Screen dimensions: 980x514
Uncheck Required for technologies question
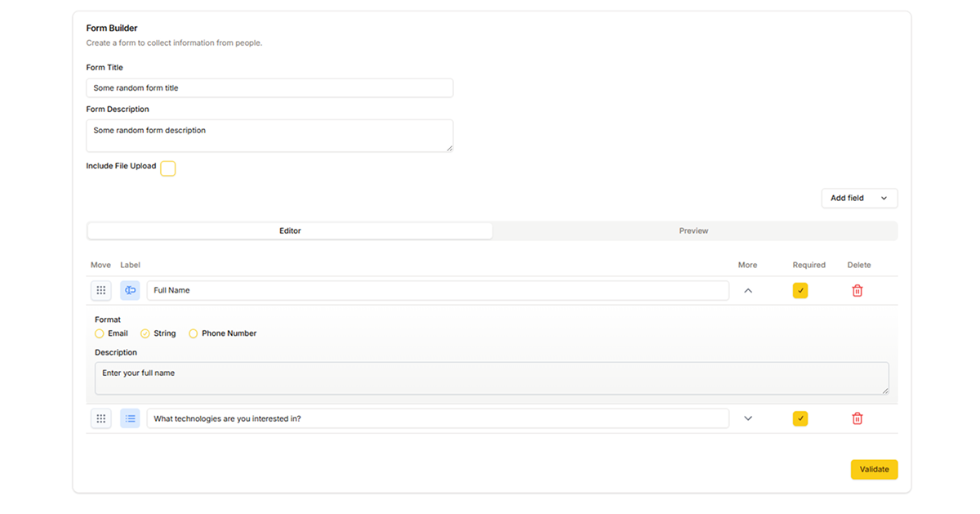[800, 418]
